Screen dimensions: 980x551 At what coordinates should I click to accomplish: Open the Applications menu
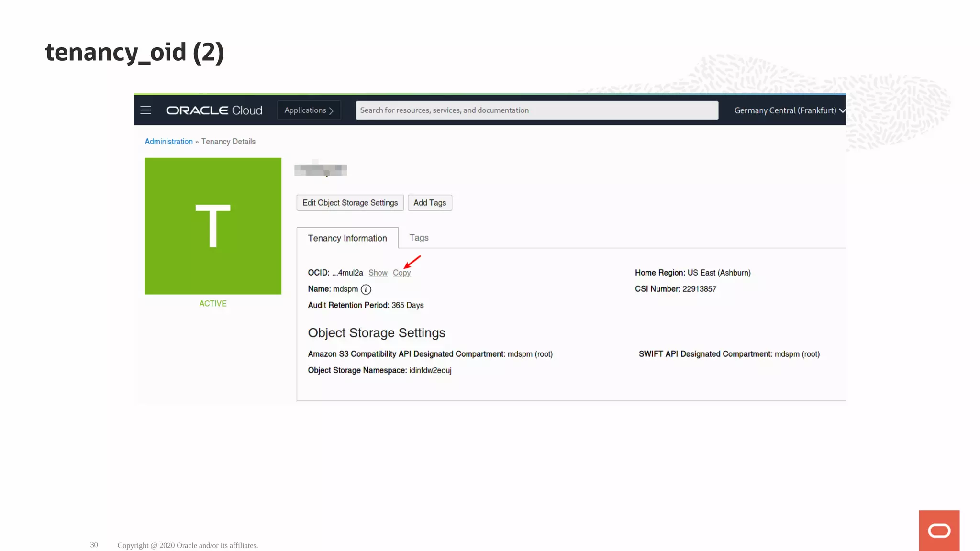pos(309,110)
